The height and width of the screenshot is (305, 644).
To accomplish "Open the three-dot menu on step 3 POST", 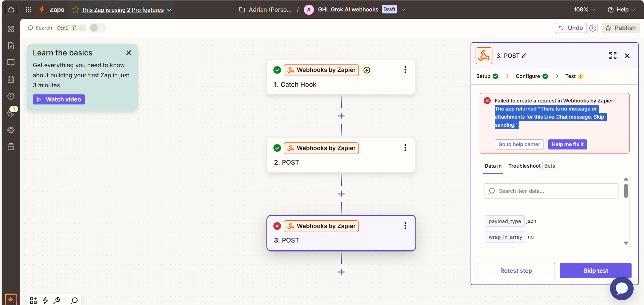I will coord(405,226).
